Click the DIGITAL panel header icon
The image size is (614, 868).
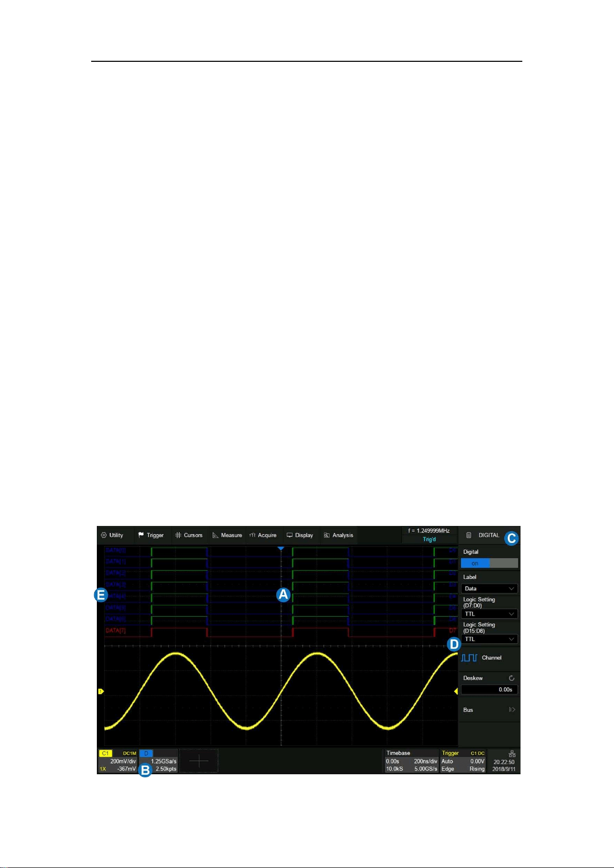(469, 535)
